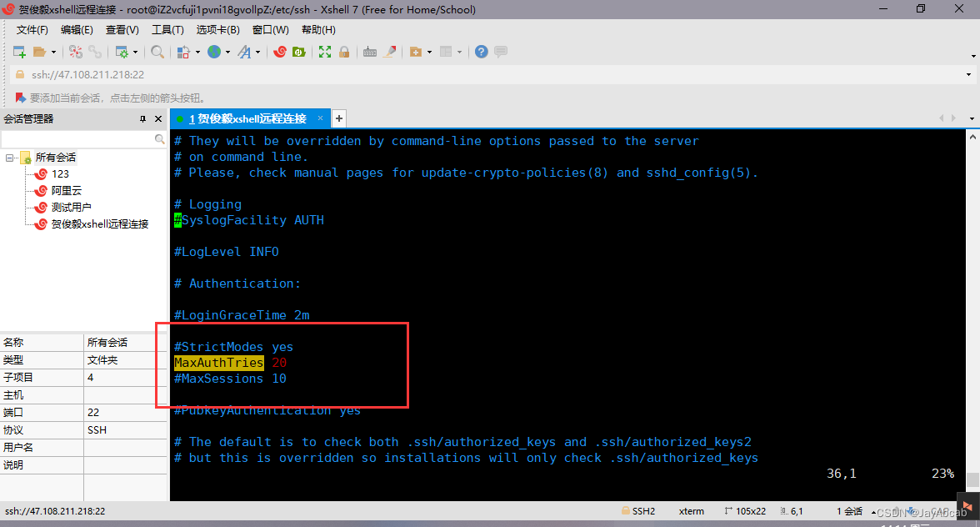Click the font icon in the toolbar
The height and width of the screenshot is (527, 980).
pos(244,52)
